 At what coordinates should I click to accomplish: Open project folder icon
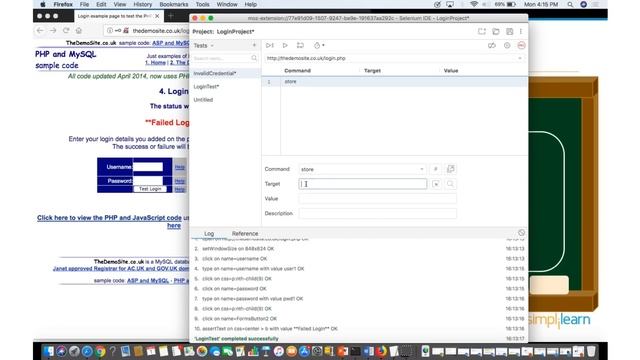[x=496, y=31]
